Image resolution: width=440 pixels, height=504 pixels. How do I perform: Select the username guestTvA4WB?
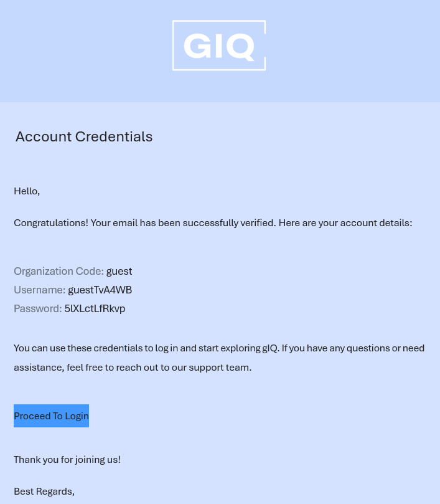(100, 290)
